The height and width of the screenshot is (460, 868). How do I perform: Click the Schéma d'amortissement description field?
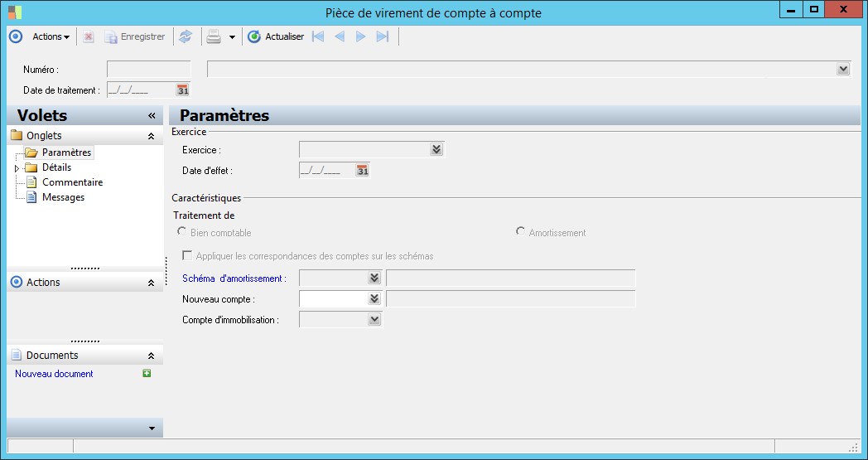pyautogui.click(x=510, y=278)
